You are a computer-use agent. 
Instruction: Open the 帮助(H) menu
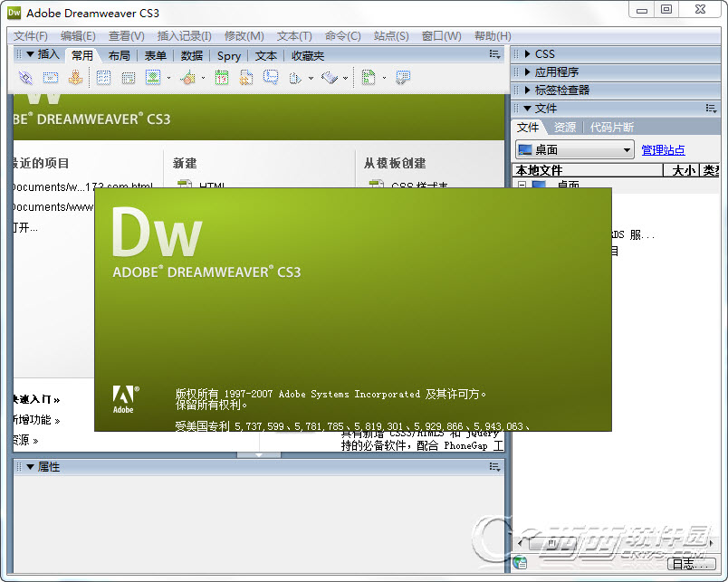[x=493, y=36]
